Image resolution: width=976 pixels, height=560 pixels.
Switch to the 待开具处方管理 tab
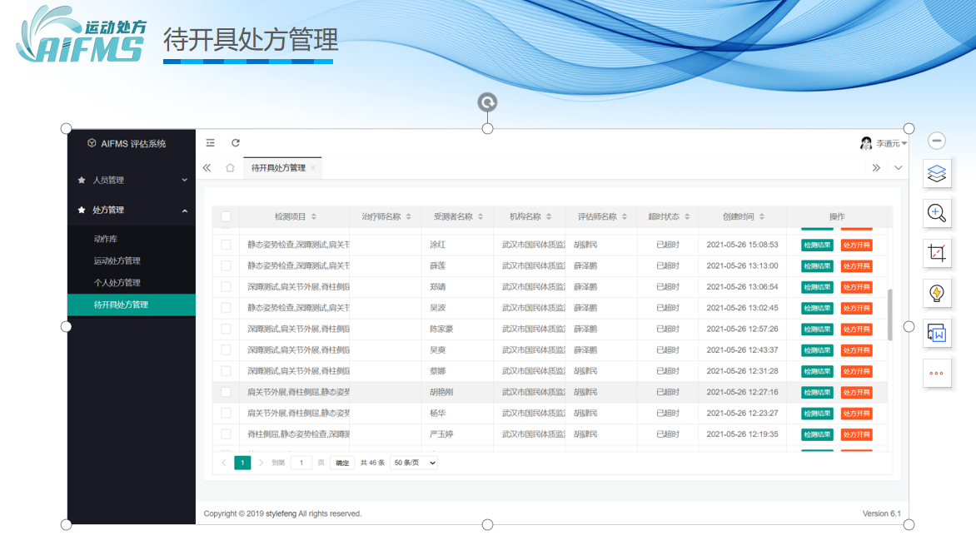(278, 168)
